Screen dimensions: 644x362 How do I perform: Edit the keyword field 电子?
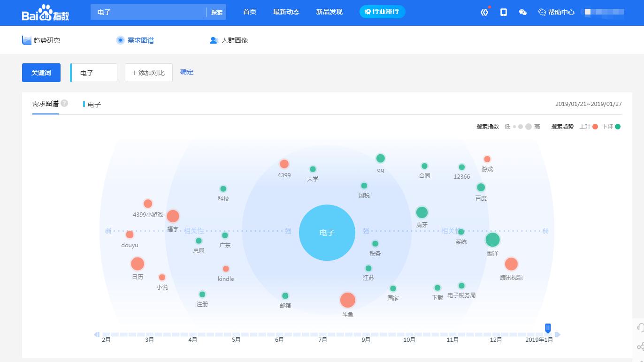(94, 73)
